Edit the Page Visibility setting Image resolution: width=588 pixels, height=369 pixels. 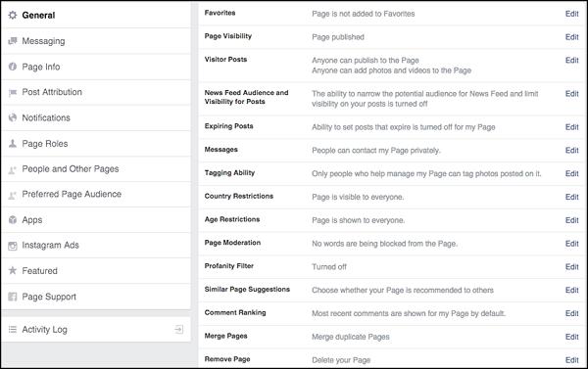point(572,37)
